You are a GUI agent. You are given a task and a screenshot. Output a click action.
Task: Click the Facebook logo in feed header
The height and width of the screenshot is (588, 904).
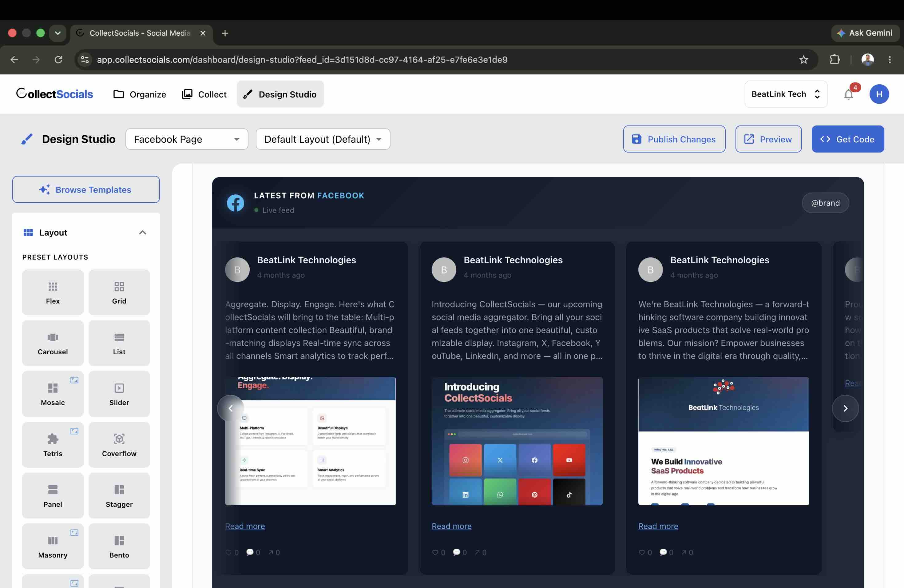click(x=236, y=203)
